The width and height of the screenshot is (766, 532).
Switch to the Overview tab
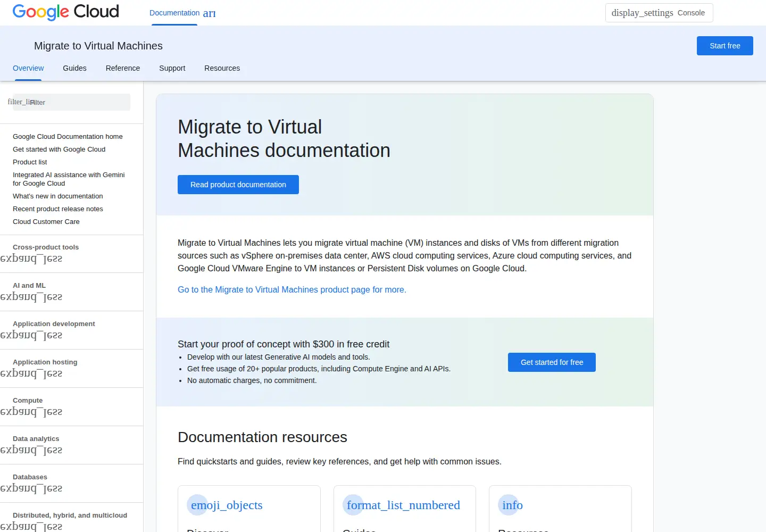click(x=28, y=68)
